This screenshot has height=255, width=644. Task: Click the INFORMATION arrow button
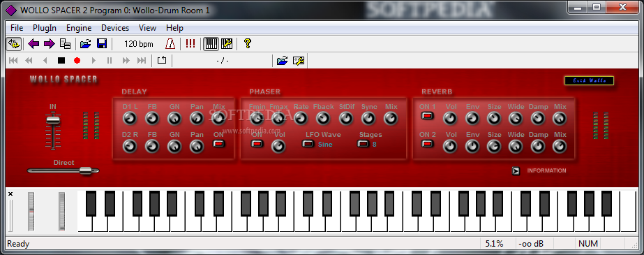516,170
